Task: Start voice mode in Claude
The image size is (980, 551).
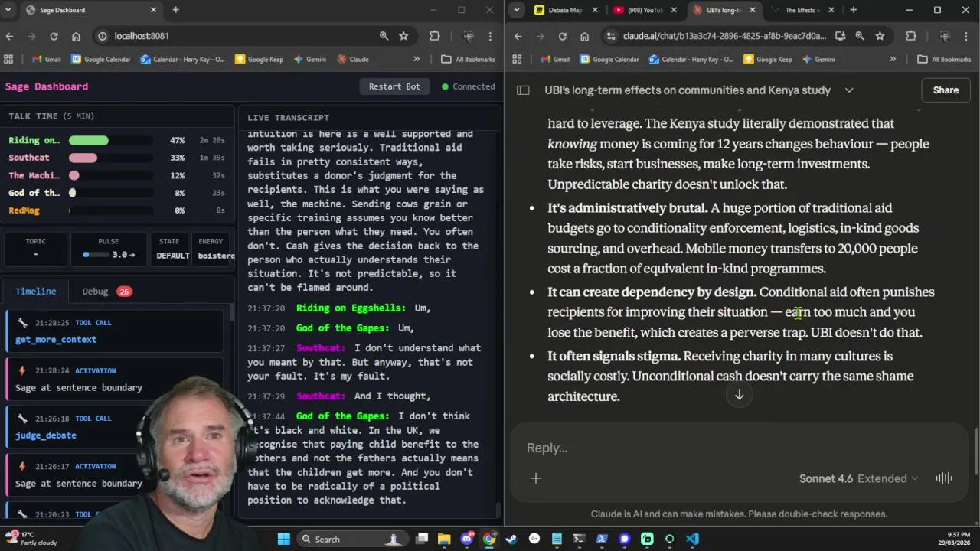Action: coord(944,478)
